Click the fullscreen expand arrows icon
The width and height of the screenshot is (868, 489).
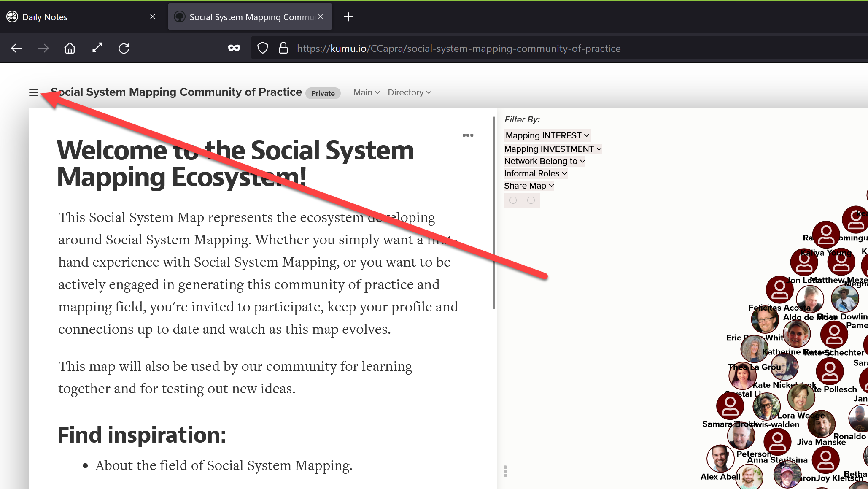coord(97,48)
